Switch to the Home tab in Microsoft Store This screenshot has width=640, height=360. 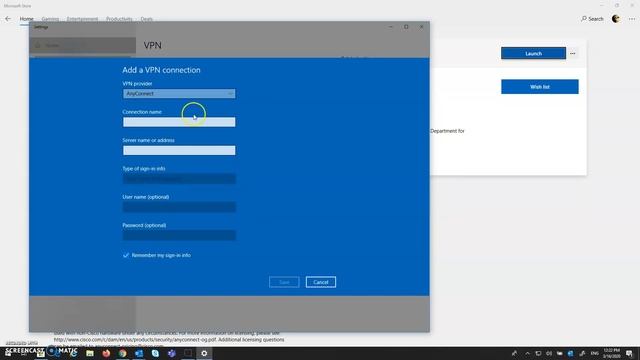pos(27,19)
